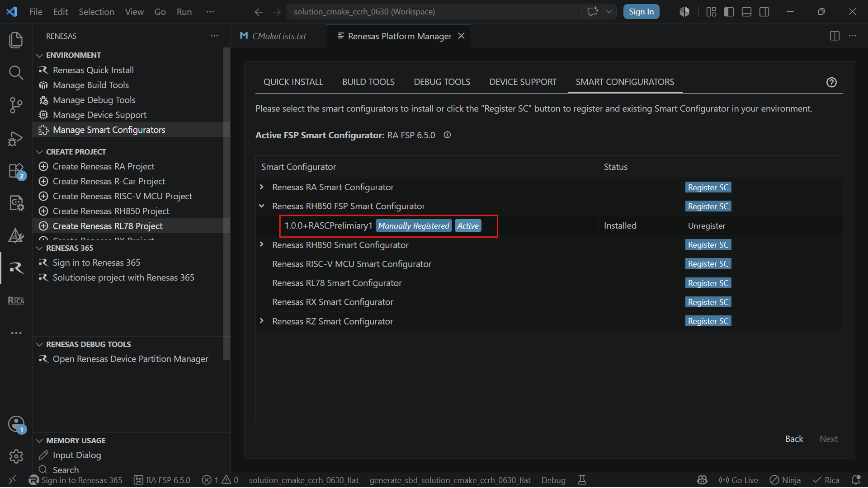
Task: Open the Search view in activity bar
Action: (16, 72)
